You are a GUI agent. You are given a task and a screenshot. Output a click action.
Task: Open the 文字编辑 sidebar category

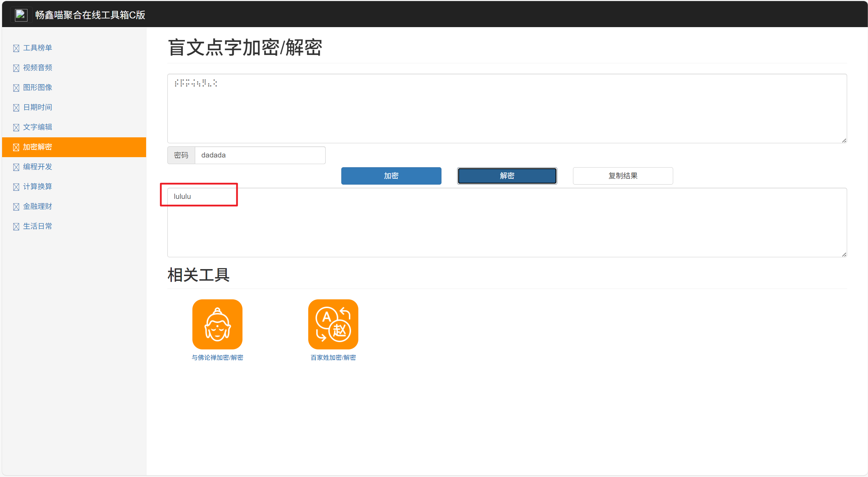(x=38, y=127)
